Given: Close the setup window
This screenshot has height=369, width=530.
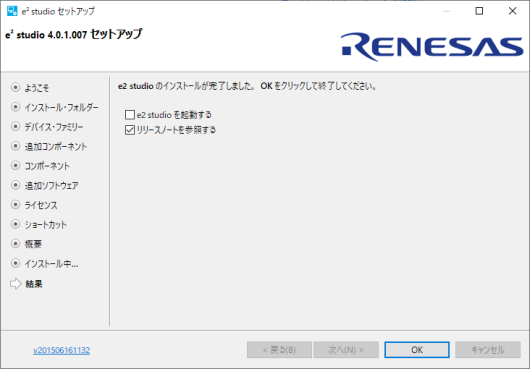Looking at the screenshot, I should [x=512, y=11].
